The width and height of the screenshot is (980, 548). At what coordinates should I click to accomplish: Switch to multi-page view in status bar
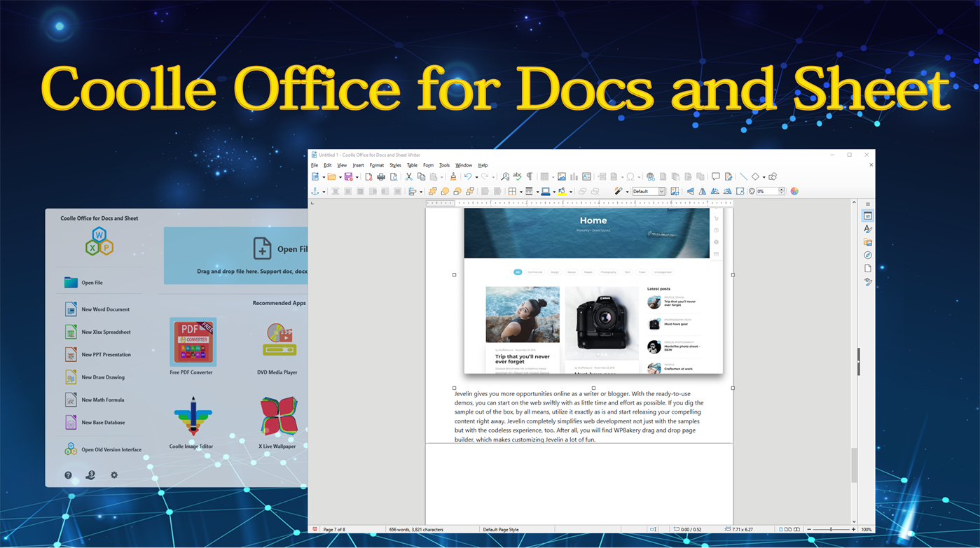coord(788,528)
